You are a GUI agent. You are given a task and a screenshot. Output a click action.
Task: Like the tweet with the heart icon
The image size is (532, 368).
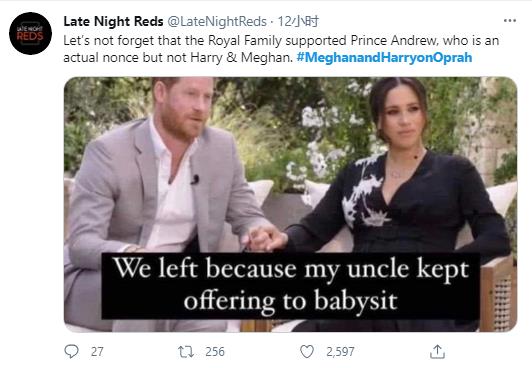click(307, 352)
